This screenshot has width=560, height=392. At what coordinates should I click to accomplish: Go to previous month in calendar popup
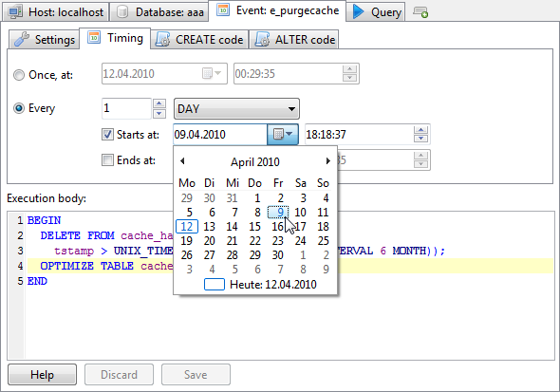182,161
